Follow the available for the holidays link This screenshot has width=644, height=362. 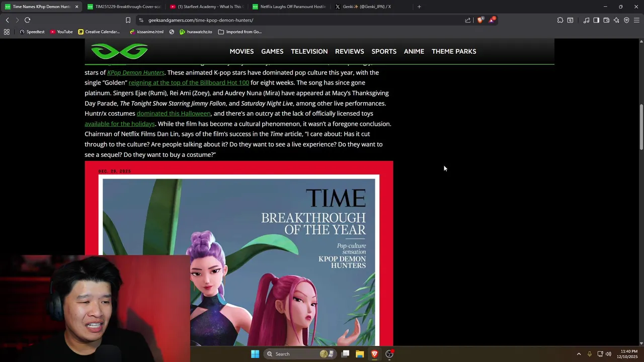[120, 124]
